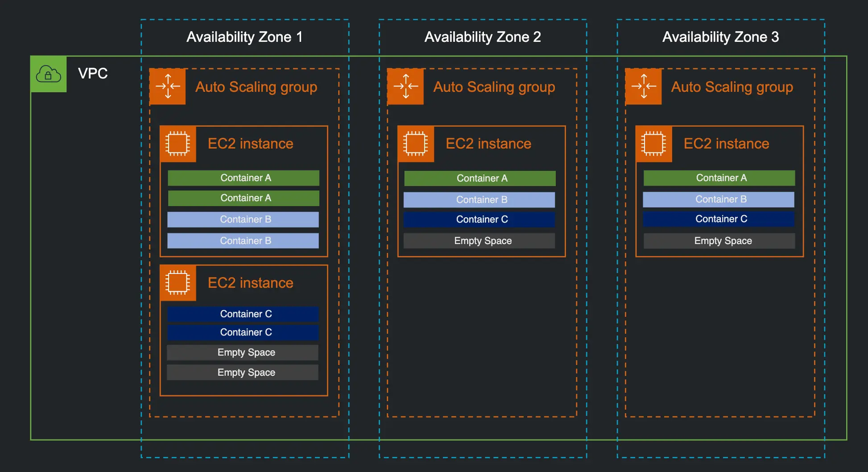The width and height of the screenshot is (868, 472).
Task: Select the EC2 instance chip icon in Zone 2
Action: point(416,144)
